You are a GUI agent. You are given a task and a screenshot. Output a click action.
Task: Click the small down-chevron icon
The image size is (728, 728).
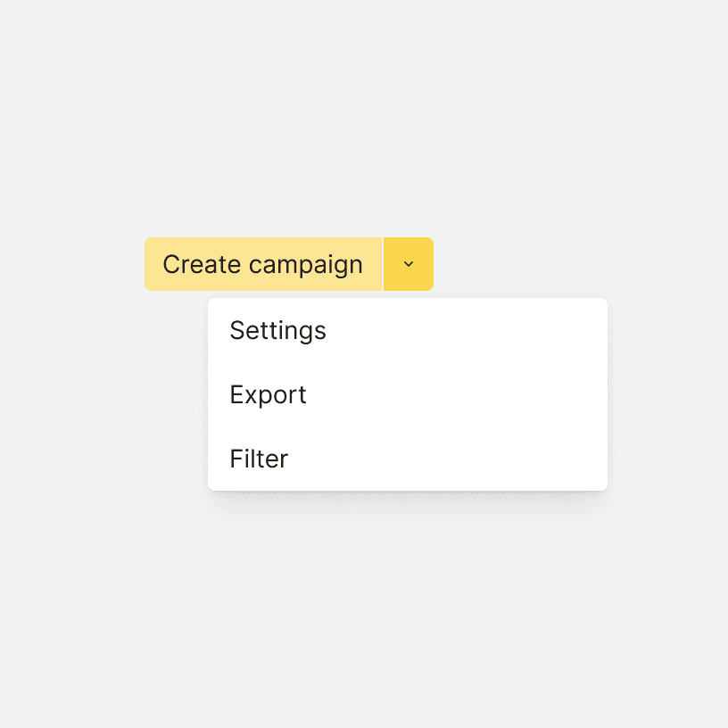(409, 264)
